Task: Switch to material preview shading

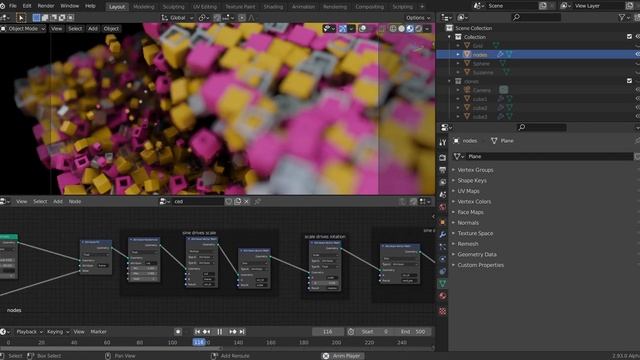Action: pos(410,29)
